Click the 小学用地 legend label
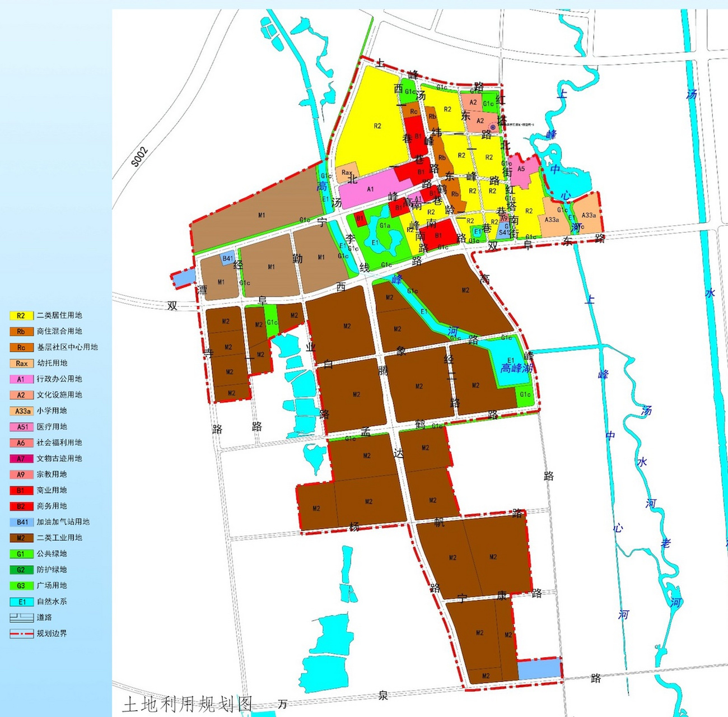This screenshot has height=717, width=728. coord(52,411)
